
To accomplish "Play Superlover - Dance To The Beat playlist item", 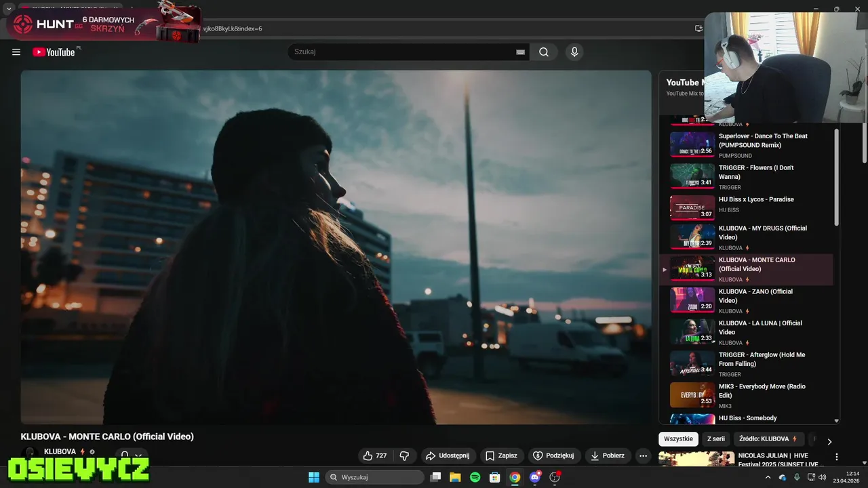I will [746, 145].
